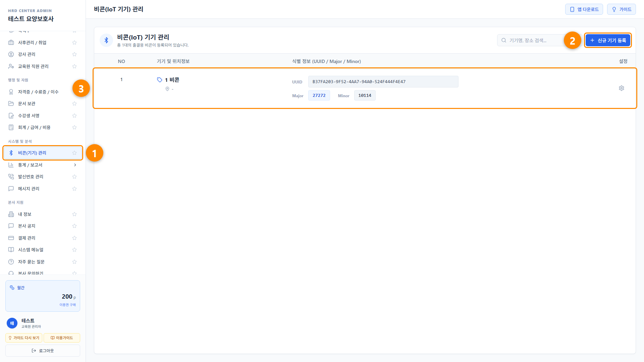Click the 신규 기기 등록 button
Image resolution: width=644 pixels, height=362 pixels.
608,40
